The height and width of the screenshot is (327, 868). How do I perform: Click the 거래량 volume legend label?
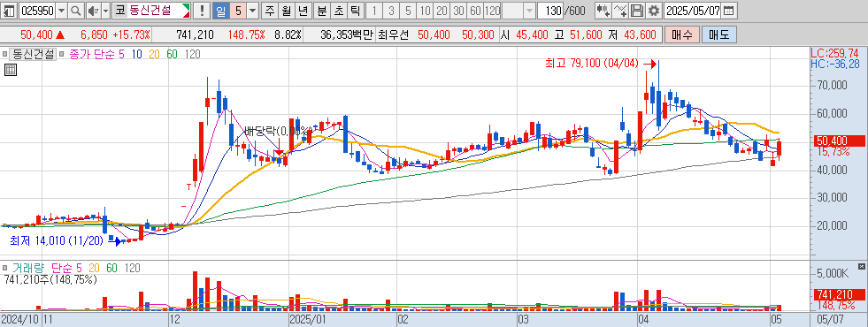(x=28, y=268)
